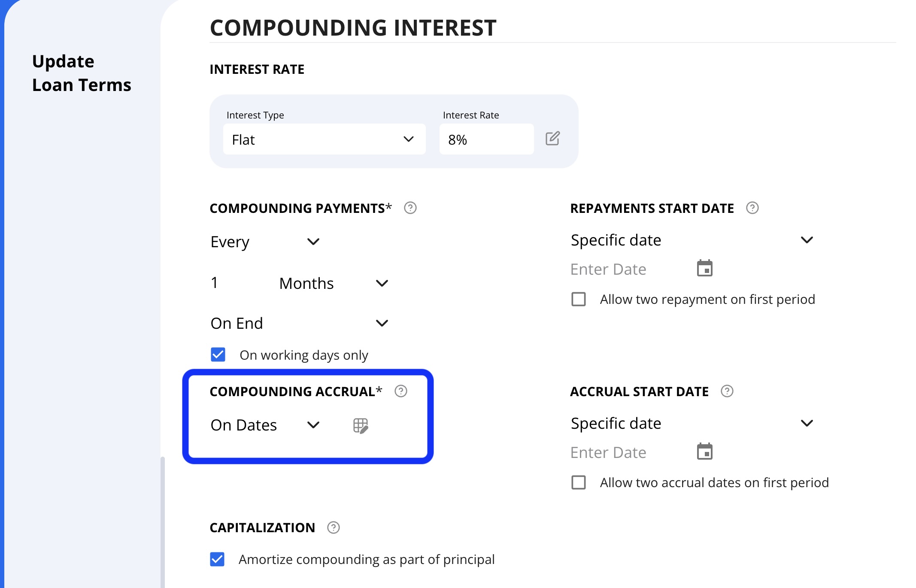Uncheck On working days only
The image size is (916, 588).
coord(218,355)
